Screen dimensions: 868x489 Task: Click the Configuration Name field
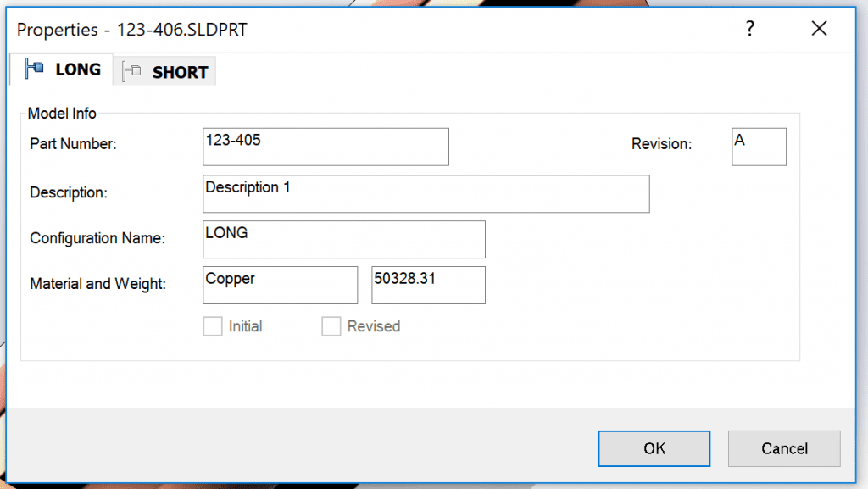(344, 240)
